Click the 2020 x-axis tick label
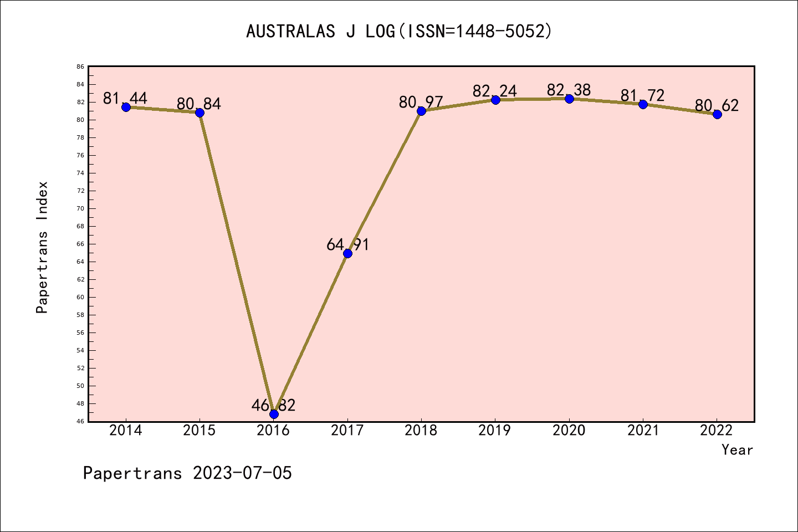This screenshot has height=532, width=798. point(569,430)
